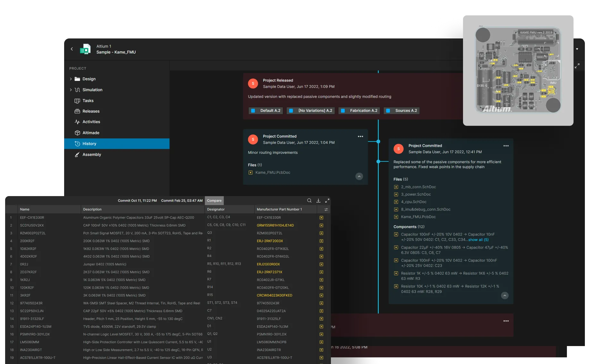Open Kame_FMU.PcbDoc in the 1:04 PM commit
This screenshot has height=364, width=590.
coord(273,173)
